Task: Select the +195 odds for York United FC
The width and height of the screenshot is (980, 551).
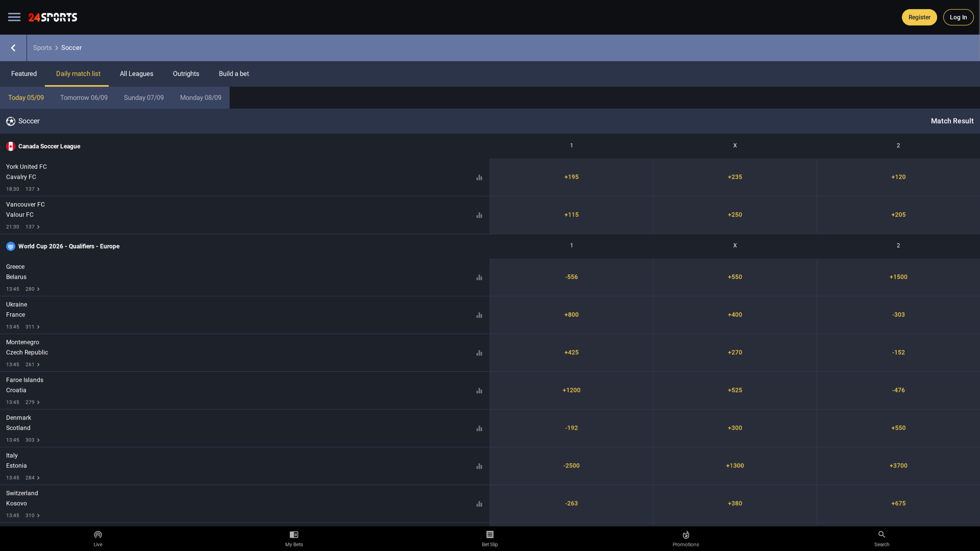Action: (571, 177)
